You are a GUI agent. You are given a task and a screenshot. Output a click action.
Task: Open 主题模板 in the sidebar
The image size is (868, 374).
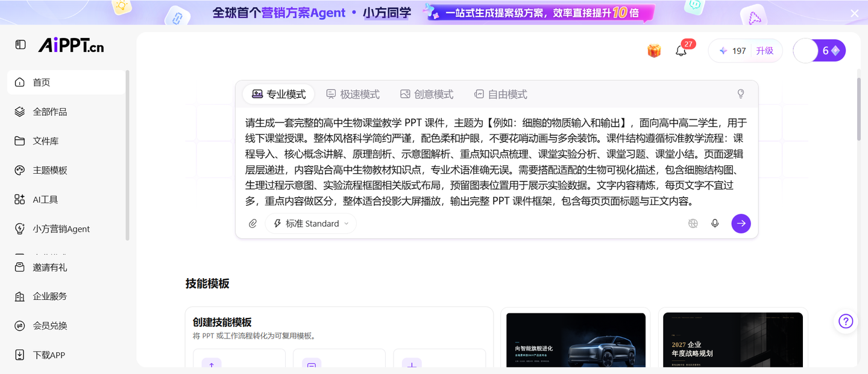66,170
